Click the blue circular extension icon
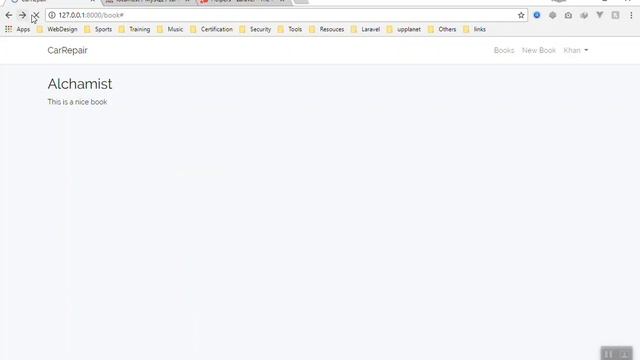Screen dimensions: 640x360 (537, 15)
